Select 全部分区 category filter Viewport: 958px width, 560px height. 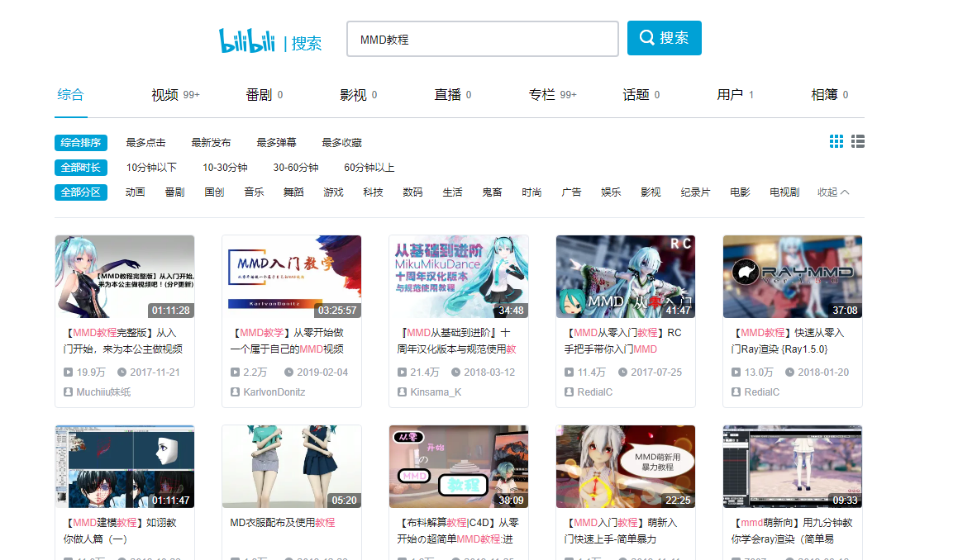(x=81, y=192)
